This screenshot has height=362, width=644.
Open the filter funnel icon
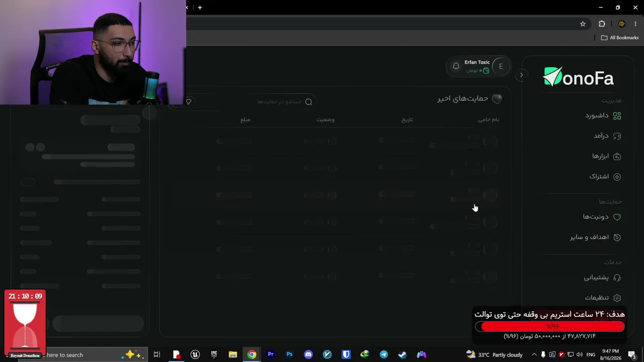pyautogui.click(x=189, y=102)
